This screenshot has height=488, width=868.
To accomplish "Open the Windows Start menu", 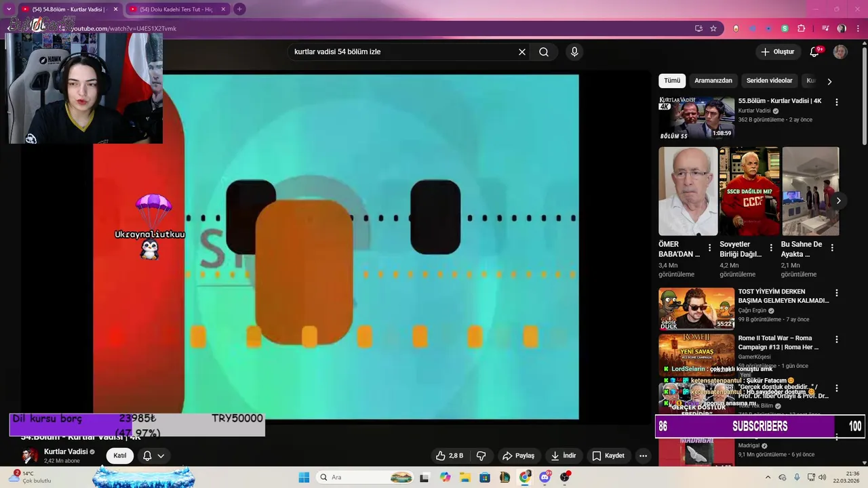I will tap(304, 477).
